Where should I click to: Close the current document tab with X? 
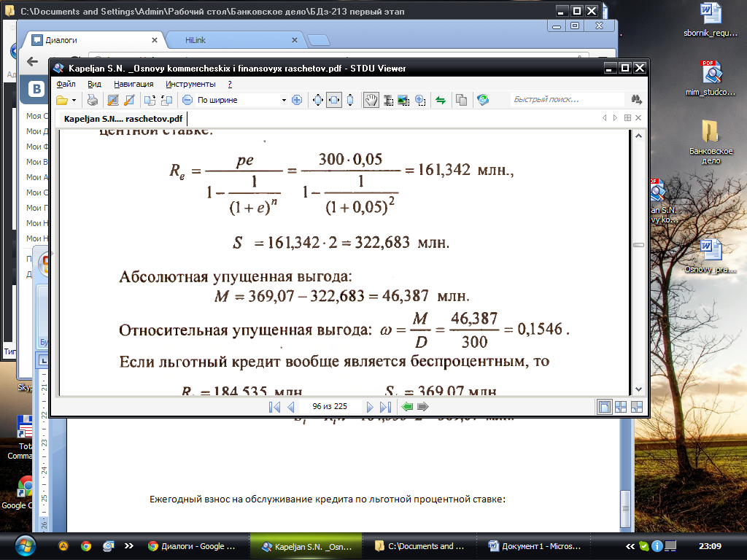point(638,117)
